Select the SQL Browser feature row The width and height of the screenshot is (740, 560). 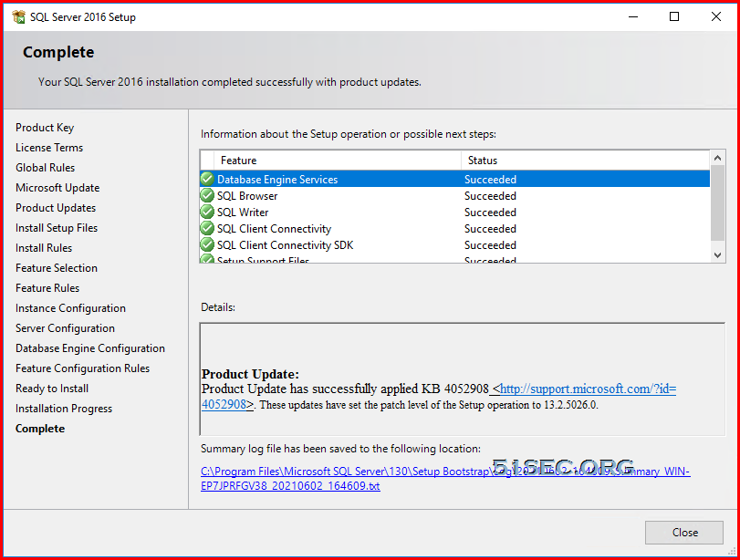pos(455,195)
